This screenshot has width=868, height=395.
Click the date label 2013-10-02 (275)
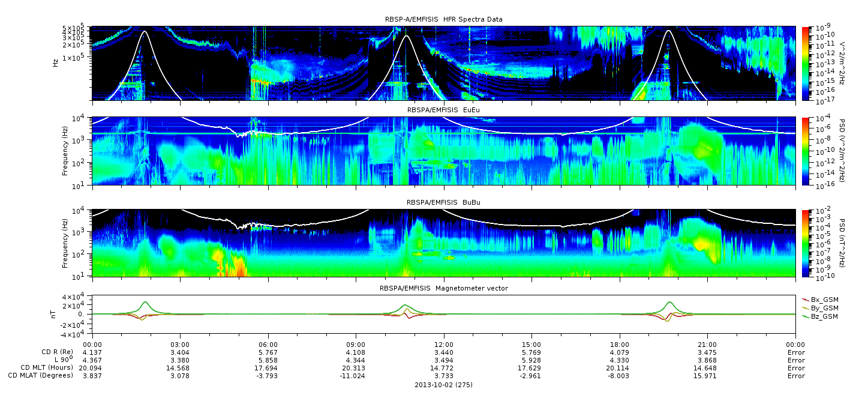(x=443, y=384)
